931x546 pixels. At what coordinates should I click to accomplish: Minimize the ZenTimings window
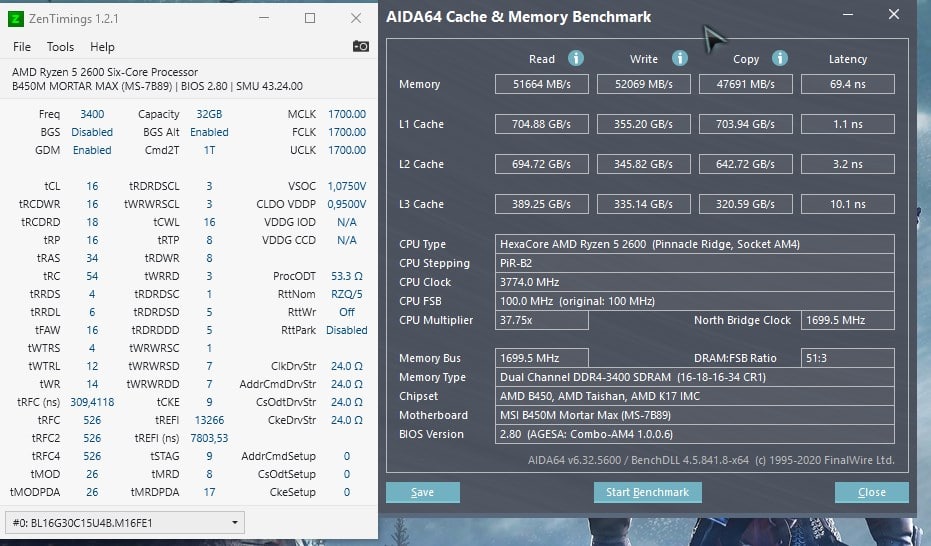(264, 18)
